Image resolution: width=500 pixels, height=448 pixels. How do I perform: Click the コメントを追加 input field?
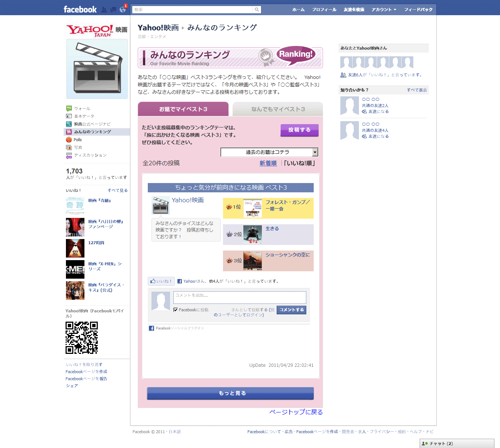[240, 298]
